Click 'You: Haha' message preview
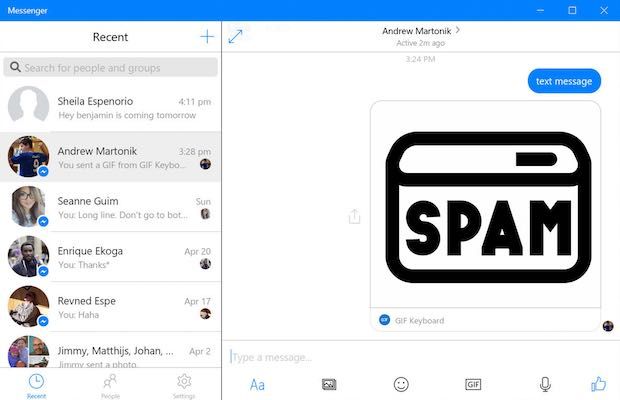 tap(78, 315)
